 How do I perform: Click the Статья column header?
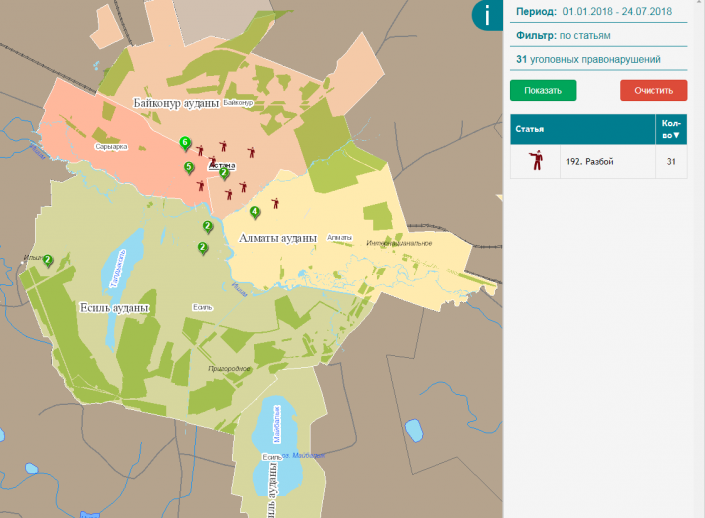point(529,129)
